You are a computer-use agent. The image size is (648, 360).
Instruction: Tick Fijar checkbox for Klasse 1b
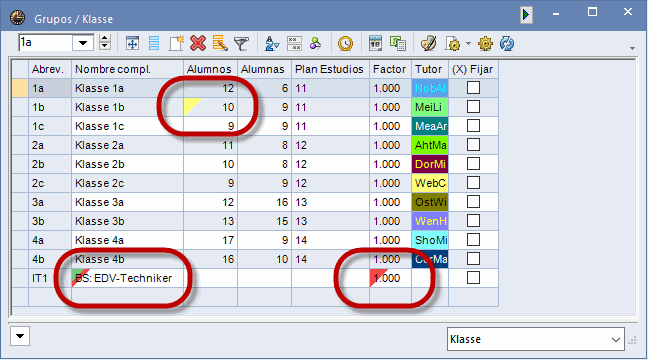pos(473,107)
